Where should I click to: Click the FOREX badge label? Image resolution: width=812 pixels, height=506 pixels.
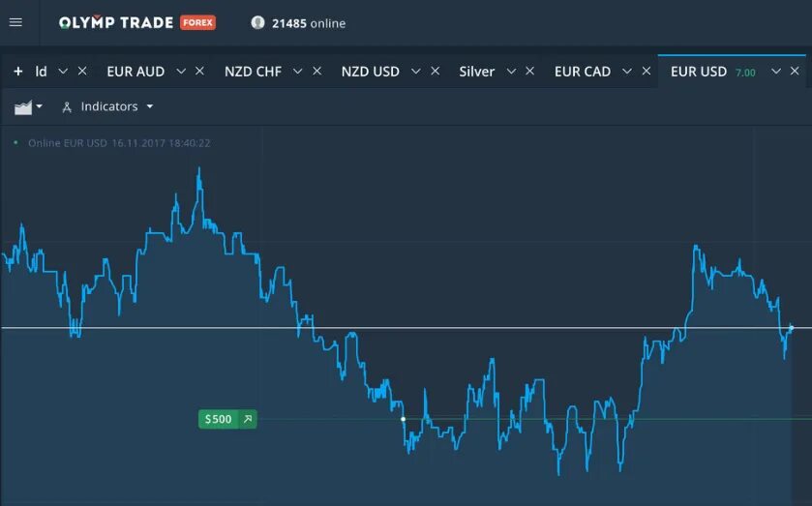tap(197, 23)
